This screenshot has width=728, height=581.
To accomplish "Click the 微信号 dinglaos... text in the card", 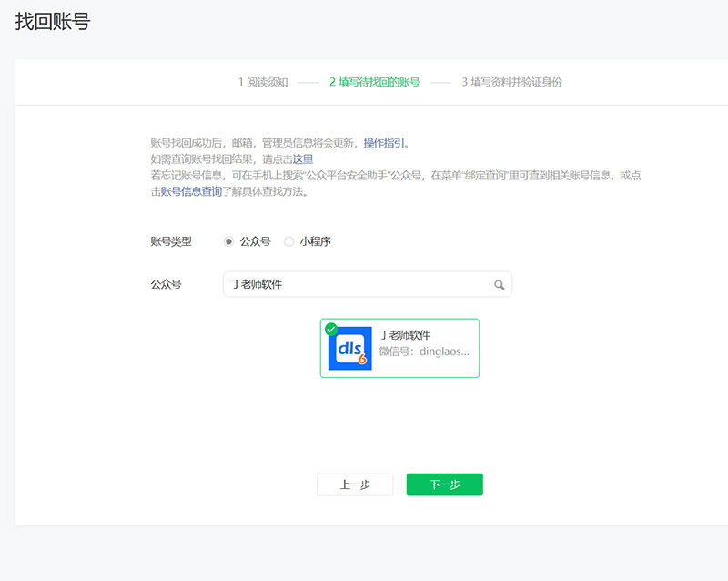I will click(x=424, y=352).
